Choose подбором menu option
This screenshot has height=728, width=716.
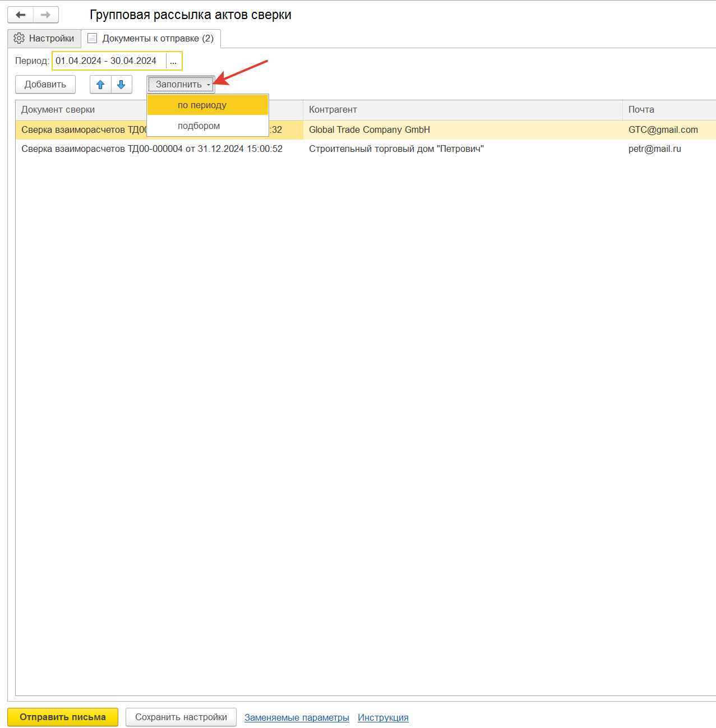pyautogui.click(x=207, y=126)
